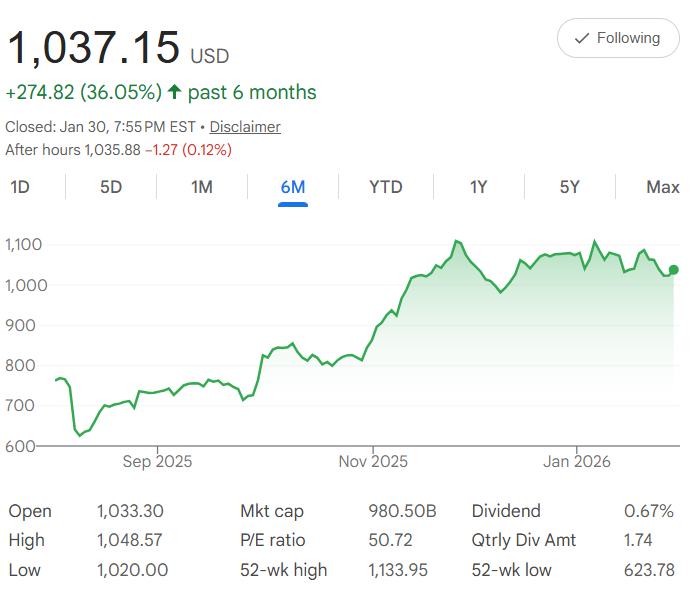Switch to the 1D time range
Screen dimensions: 691x596
[20, 187]
